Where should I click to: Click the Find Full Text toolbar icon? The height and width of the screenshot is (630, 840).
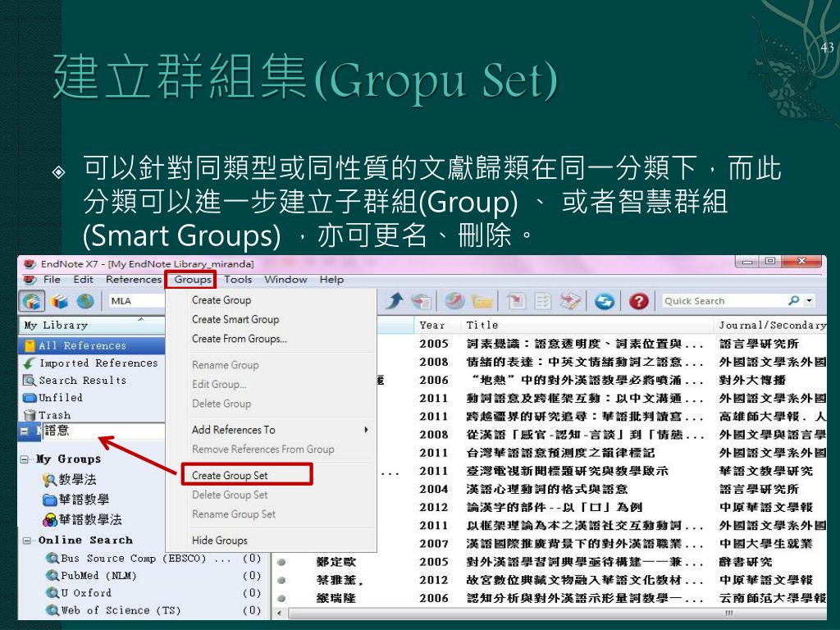422,301
